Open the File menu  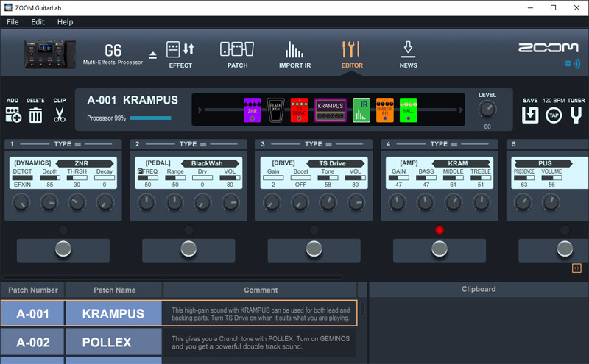click(x=13, y=22)
